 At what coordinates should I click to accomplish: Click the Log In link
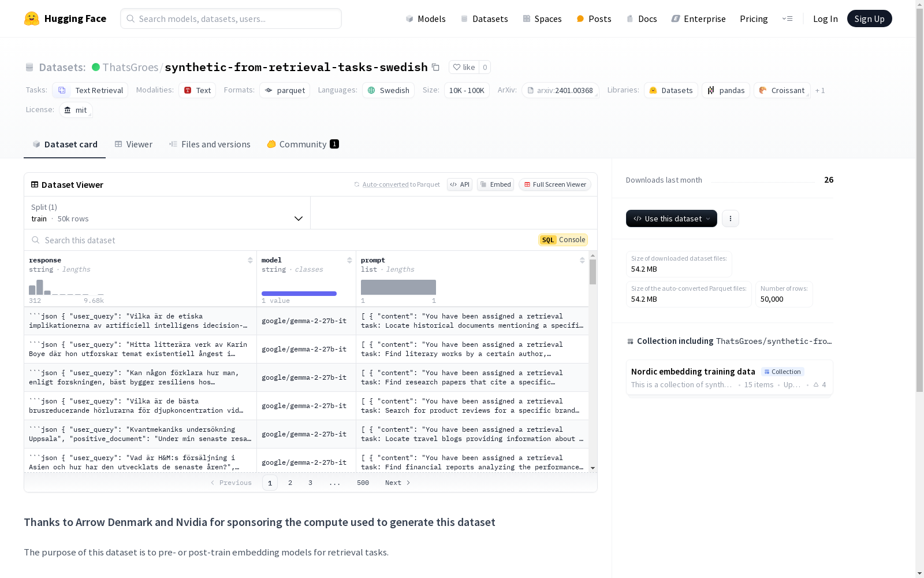click(x=825, y=18)
